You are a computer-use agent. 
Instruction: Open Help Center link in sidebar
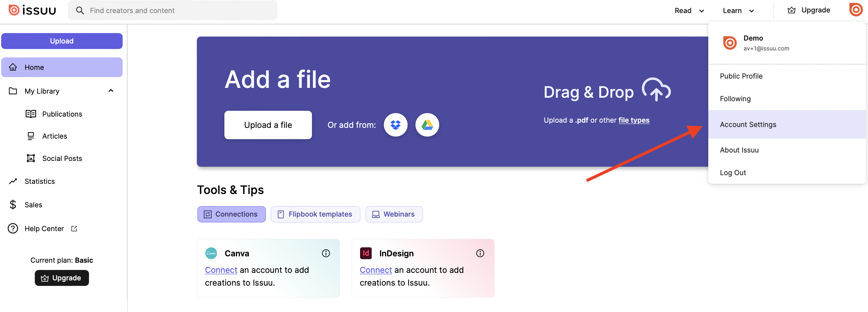pyautogui.click(x=44, y=229)
